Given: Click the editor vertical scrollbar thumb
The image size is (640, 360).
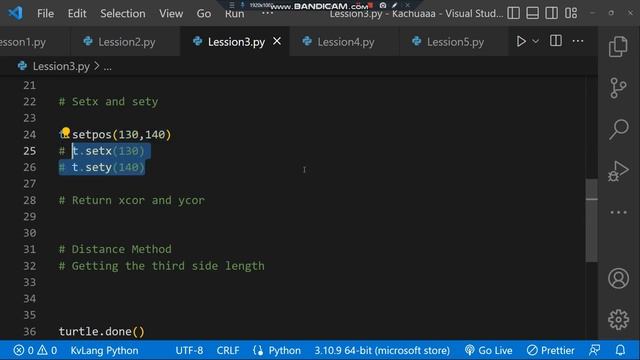Looking at the screenshot, I should tap(591, 220).
